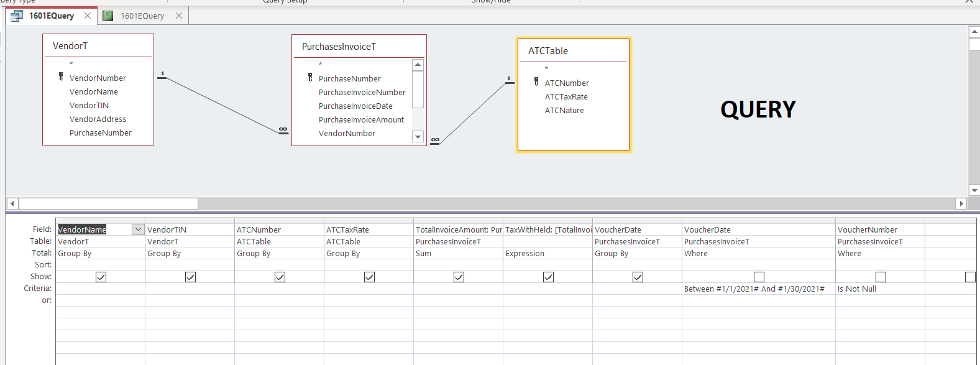Uncheck Show for the TaxWithHeld column
This screenshot has height=365, width=980.
[x=548, y=277]
